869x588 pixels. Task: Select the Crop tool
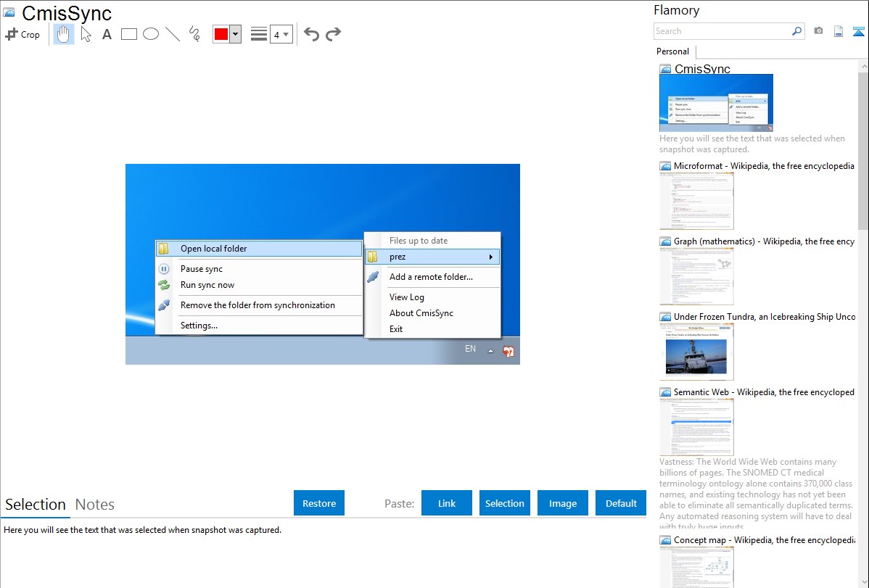[x=22, y=34]
